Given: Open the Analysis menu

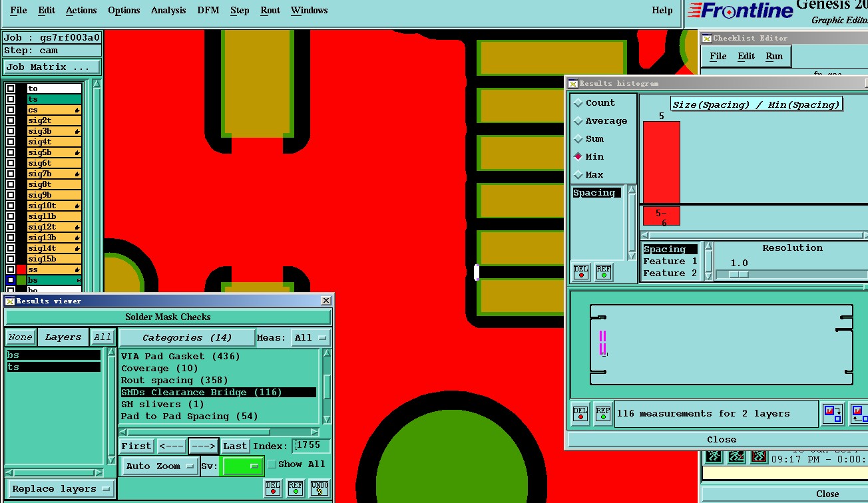Looking at the screenshot, I should [168, 11].
